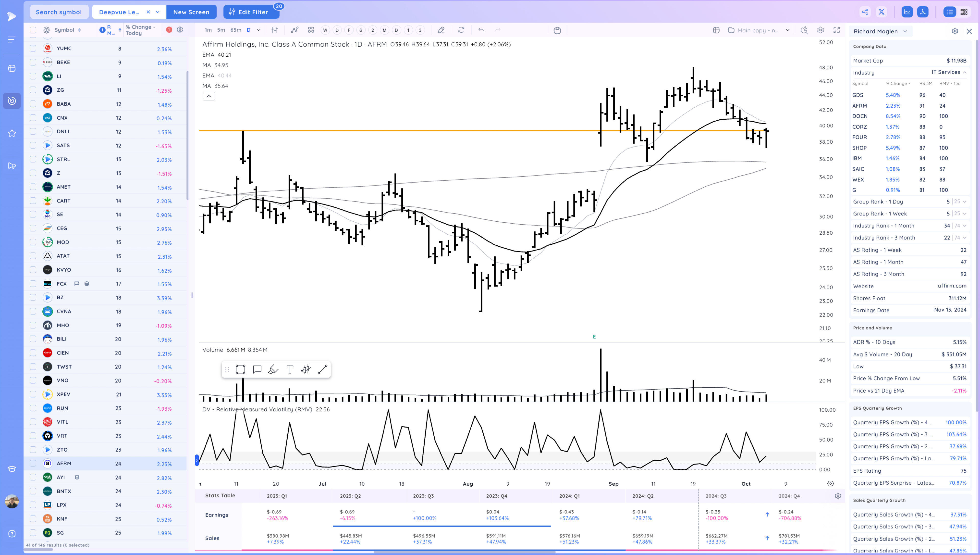Select the pencil drawing mode on the toolbar
The image size is (980, 555).
click(441, 30)
